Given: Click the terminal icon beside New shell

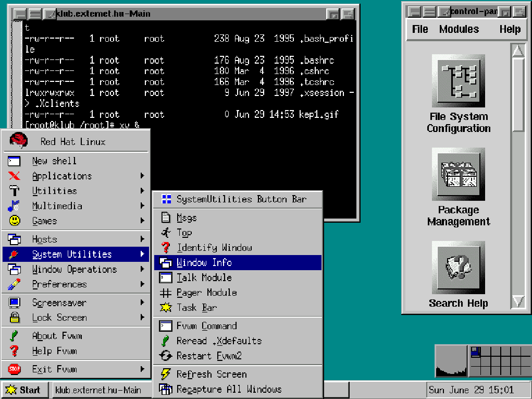Looking at the screenshot, I should pyautogui.click(x=14, y=161).
